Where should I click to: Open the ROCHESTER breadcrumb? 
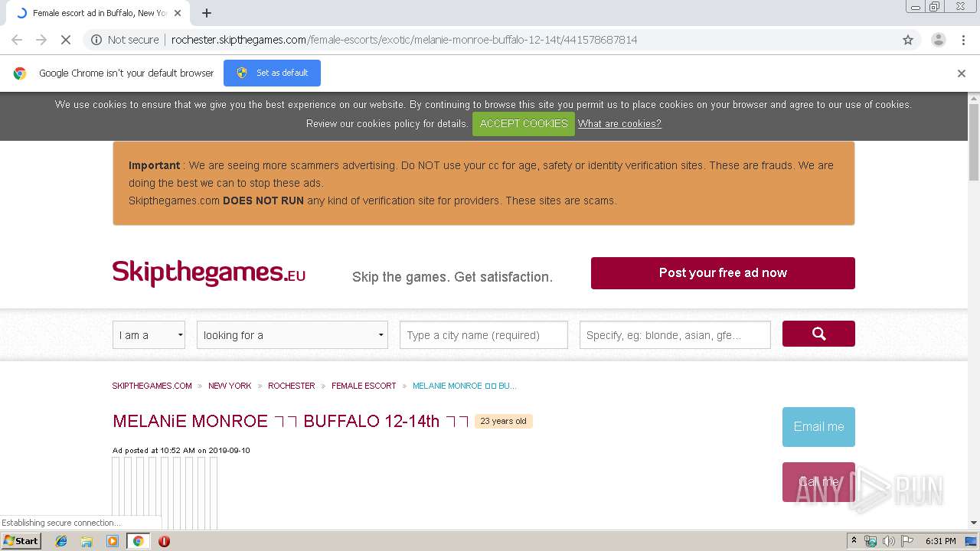(292, 386)
